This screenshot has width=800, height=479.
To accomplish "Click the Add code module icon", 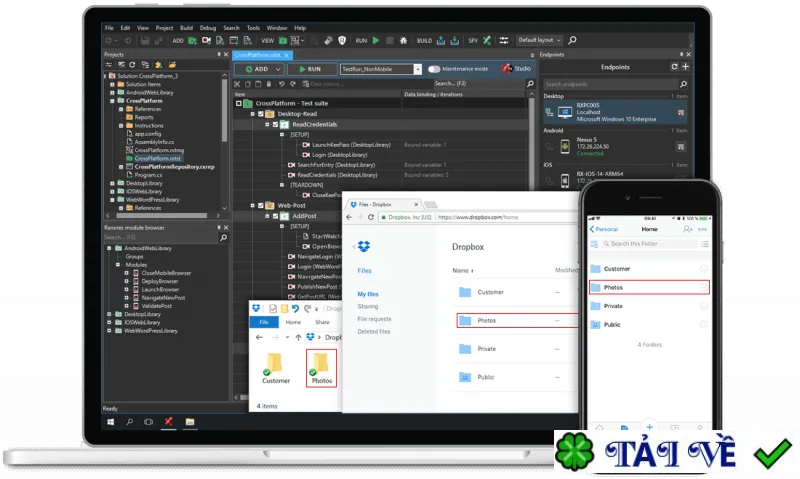I will click(220, 40).
